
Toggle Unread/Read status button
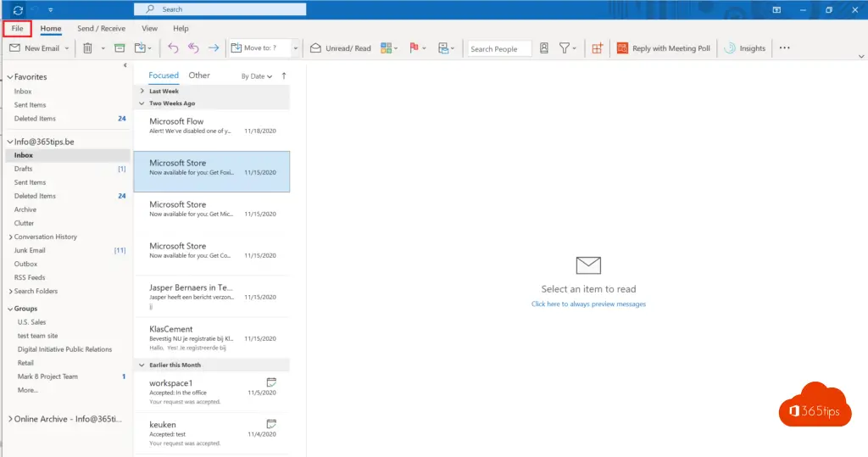click(340, 48)
